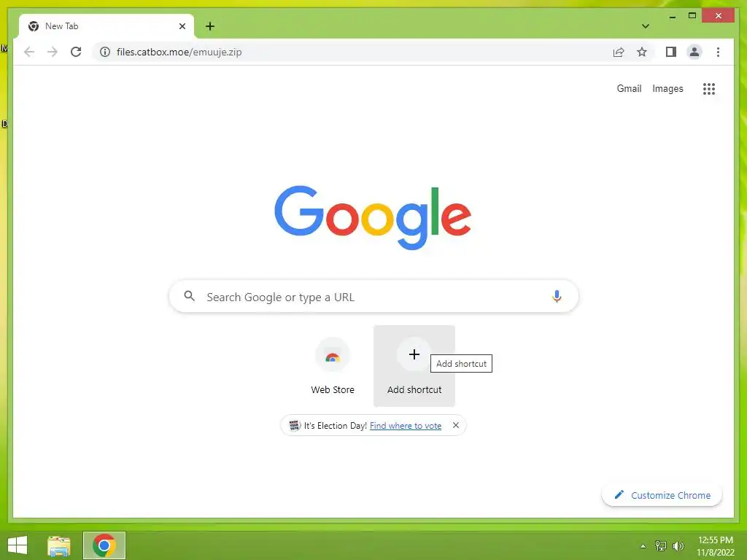The height and width of the screenshot is (560, 747).
Task: Open the Web Store shortcut
Action: pos(333,366)
